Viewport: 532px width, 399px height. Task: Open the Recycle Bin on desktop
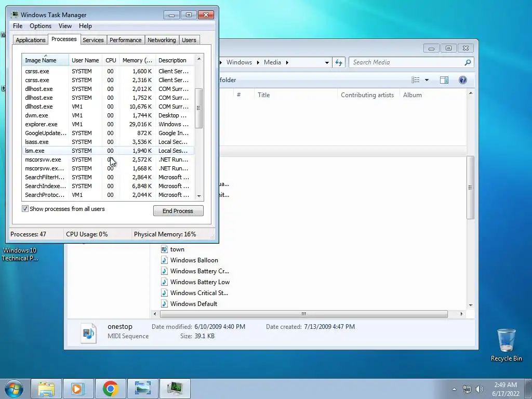click(x=506, y=345)
